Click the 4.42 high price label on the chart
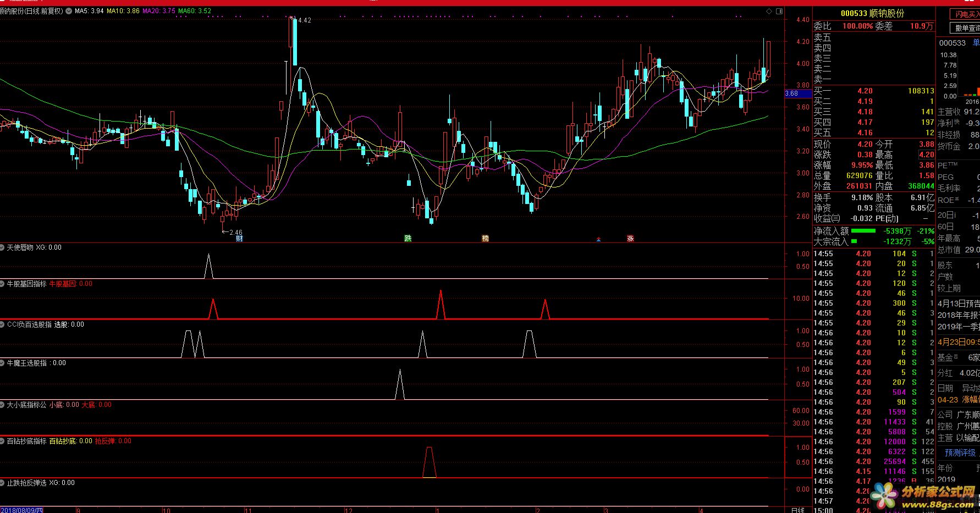The image size is (980, 513). pyautogui.click(x=304, y=20)
